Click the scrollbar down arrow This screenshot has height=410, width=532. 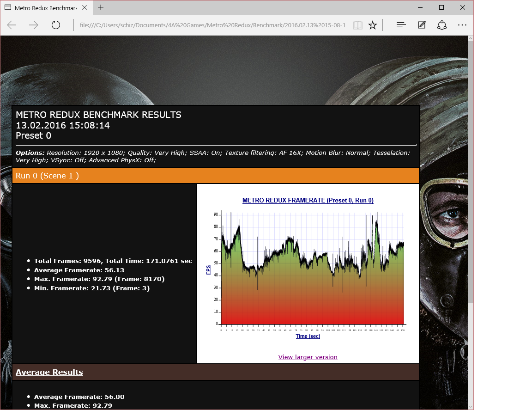pos(471,407)
